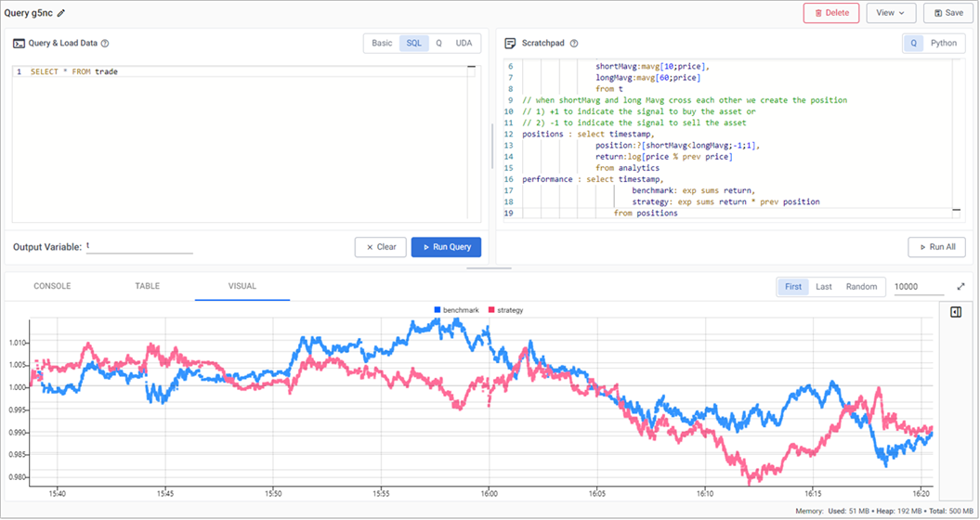The image size is (980, 520).
Task: Click the Output Variable input field
Action: coord(139,247)
